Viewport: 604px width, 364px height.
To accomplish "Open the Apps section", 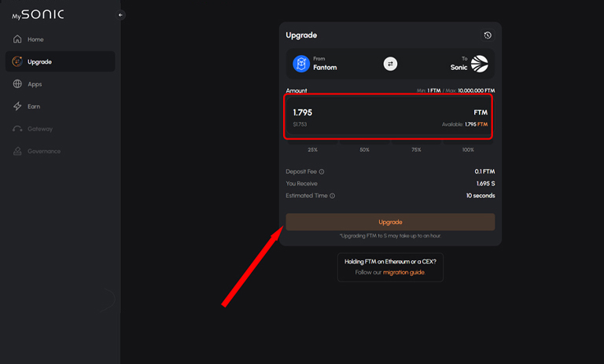I will tap(35, 84).
